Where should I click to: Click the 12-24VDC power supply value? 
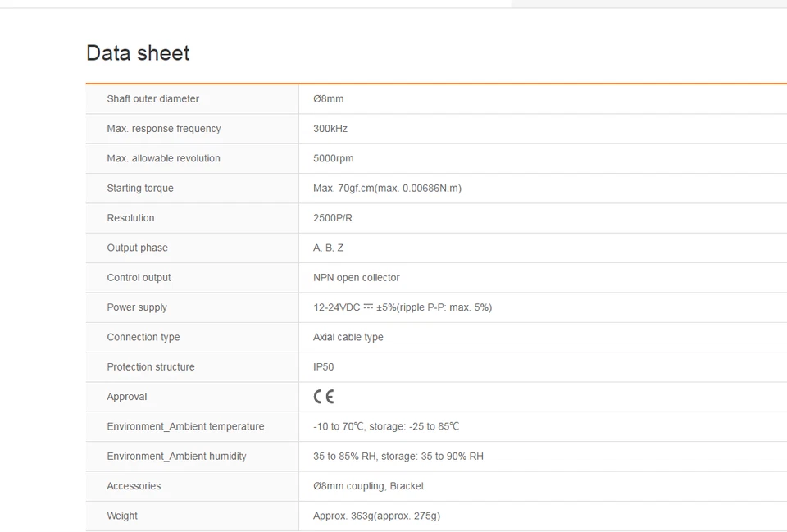402,307
